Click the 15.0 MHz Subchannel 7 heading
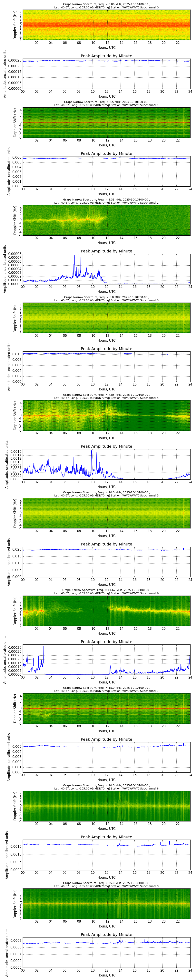The height and width of the screenshot is (980, 196). point(106,689)
